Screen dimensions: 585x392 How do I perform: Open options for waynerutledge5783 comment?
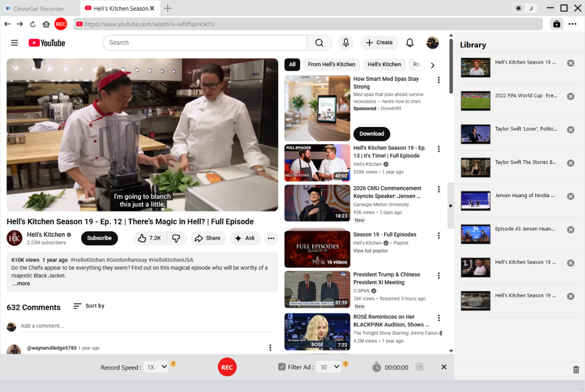point(270,348)
